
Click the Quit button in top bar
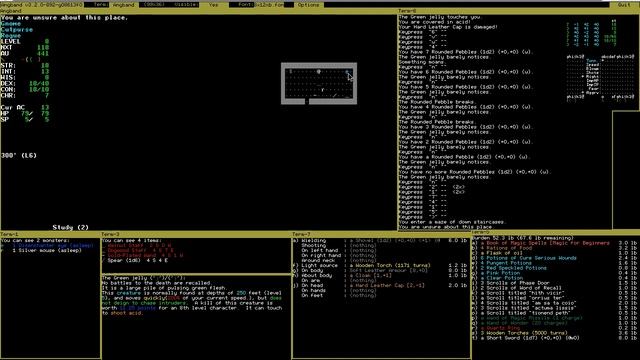pyautogui.click(x=624, y=5)
